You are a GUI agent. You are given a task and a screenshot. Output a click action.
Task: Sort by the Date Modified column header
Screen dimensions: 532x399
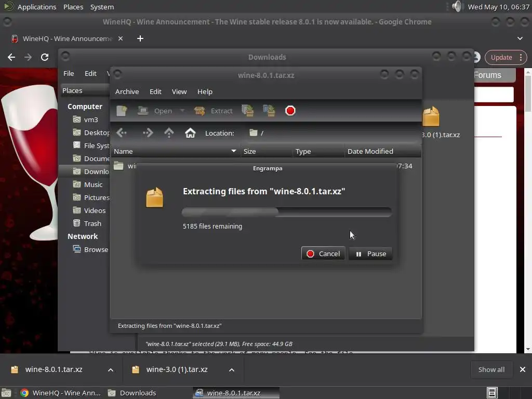pos(383,151)
